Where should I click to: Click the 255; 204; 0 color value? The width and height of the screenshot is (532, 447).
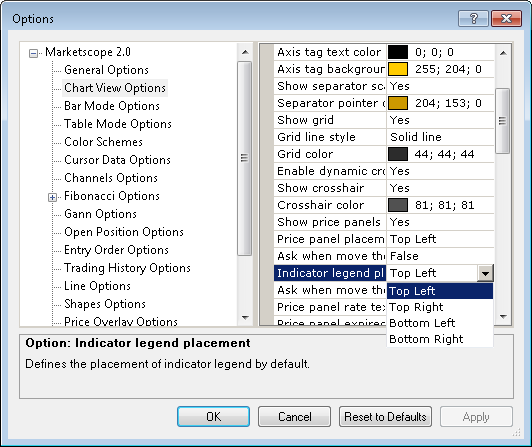point(448,69)
